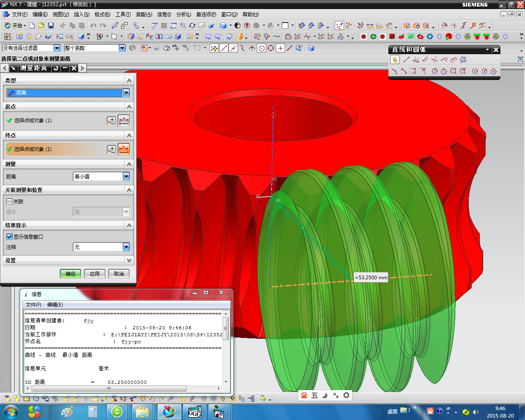
Task: Click the 信息 window vertical scrollbar
Action: pos(226,348)
